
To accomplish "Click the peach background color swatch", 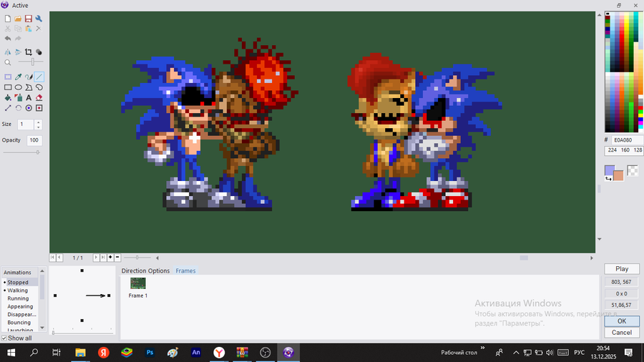I will [618, 176].
